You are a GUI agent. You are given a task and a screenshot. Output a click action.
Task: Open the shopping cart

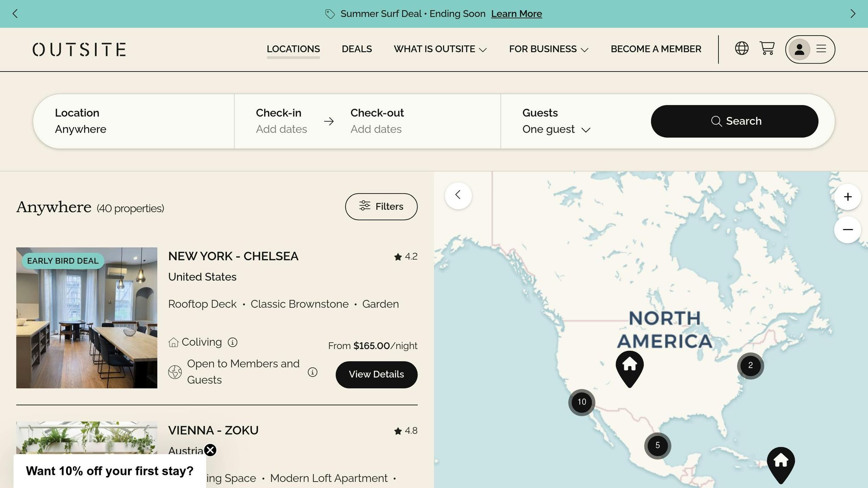click(767, 48)
